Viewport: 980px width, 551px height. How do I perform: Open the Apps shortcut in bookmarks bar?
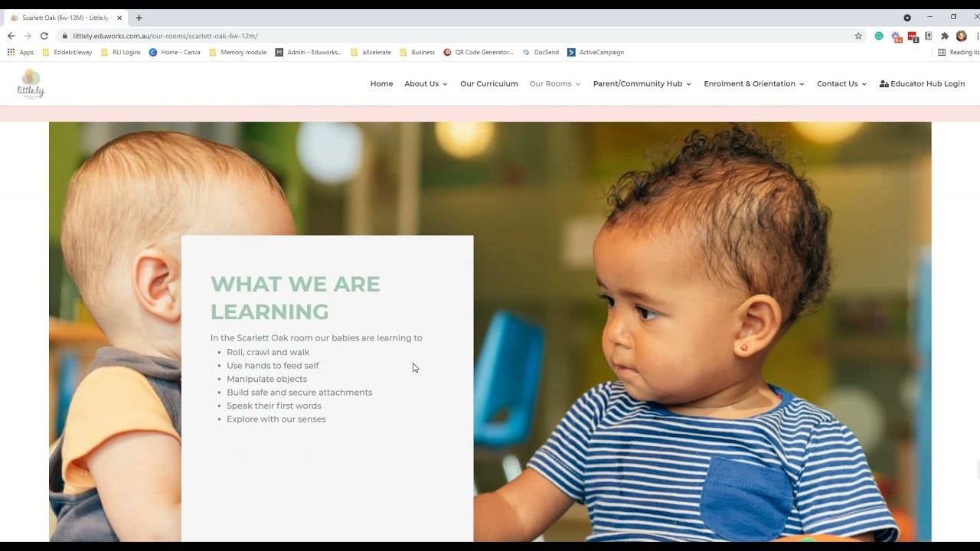(21, 52)
